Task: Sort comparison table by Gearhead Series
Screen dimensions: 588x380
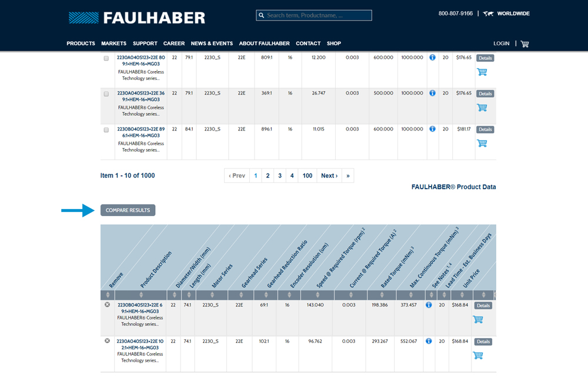Action: click(x=241, y=295)
